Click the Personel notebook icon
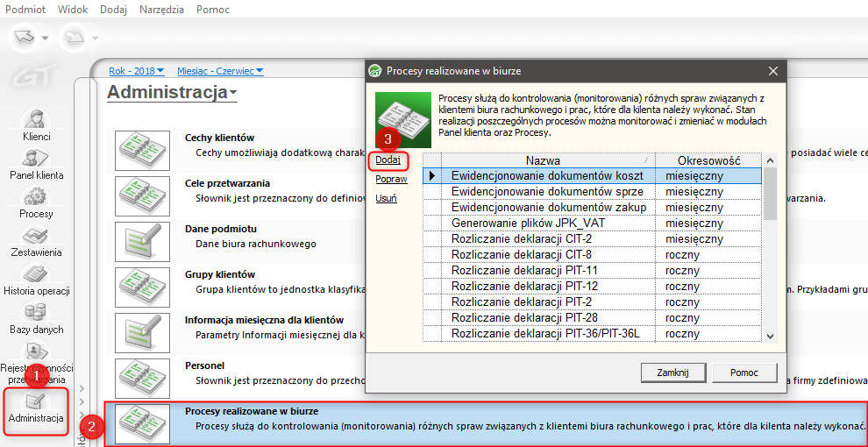 coord(142,379)
